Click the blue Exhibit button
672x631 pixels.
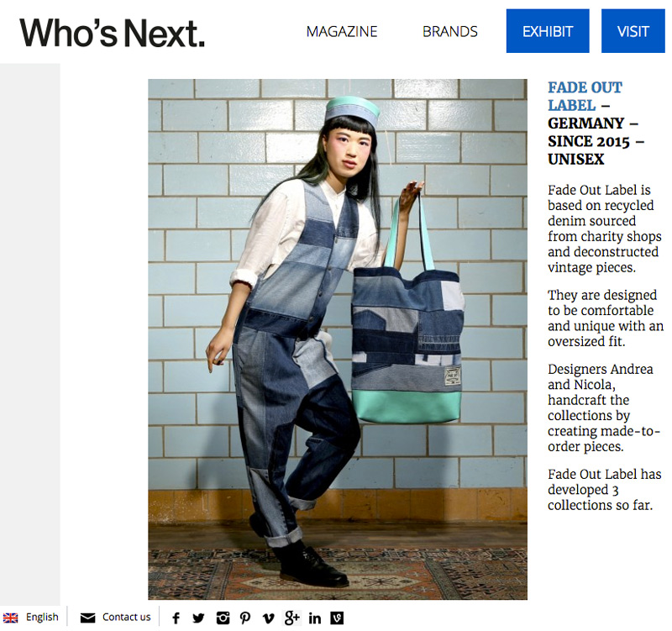[x=548, y=31]
